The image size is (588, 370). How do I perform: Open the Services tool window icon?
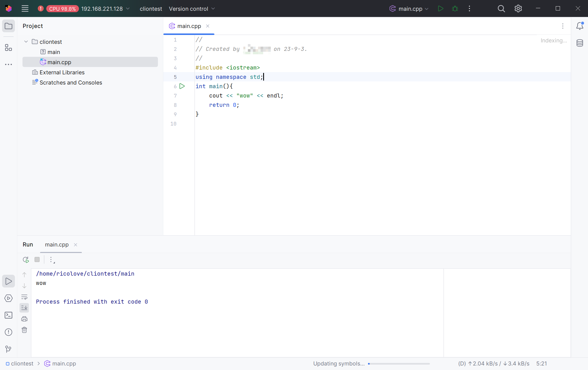(x=8, y=298)
